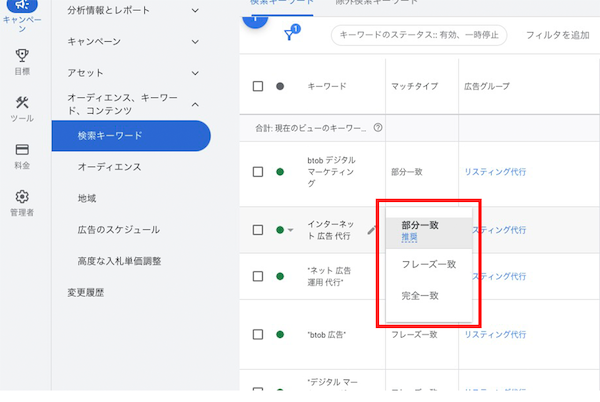Open status dropdown arrow for インターネット 広告 代行
The image size is (600, 402).
coord(290,230)
